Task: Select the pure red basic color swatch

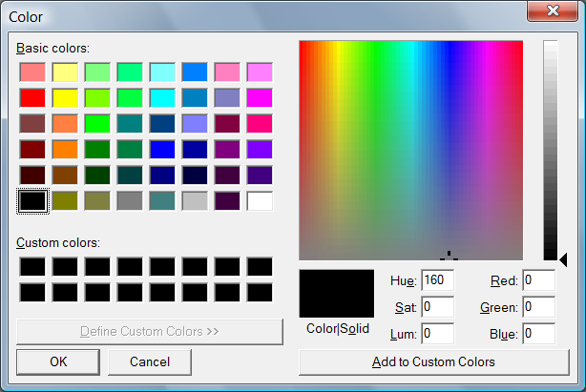Action: [x=32, y=97]
